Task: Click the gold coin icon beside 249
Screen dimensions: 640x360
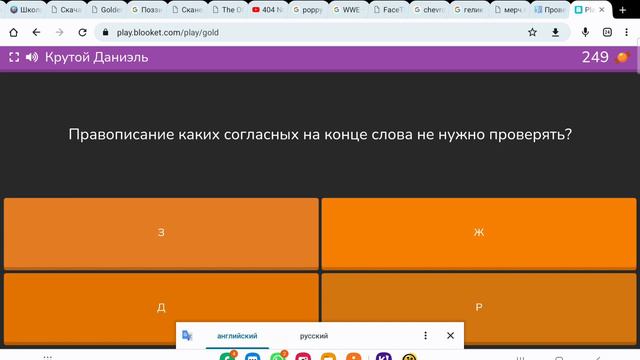Action: click(622, 58)
